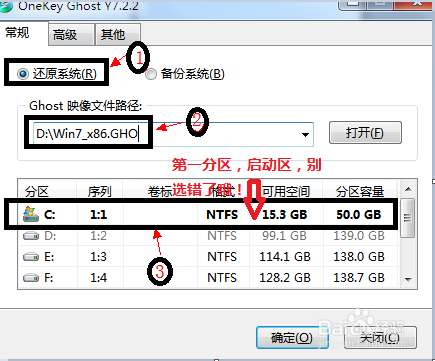Viewport: 435px width, 361px height.
Task: Click the 分区容量 column header
Action: [x=360, y=191]
